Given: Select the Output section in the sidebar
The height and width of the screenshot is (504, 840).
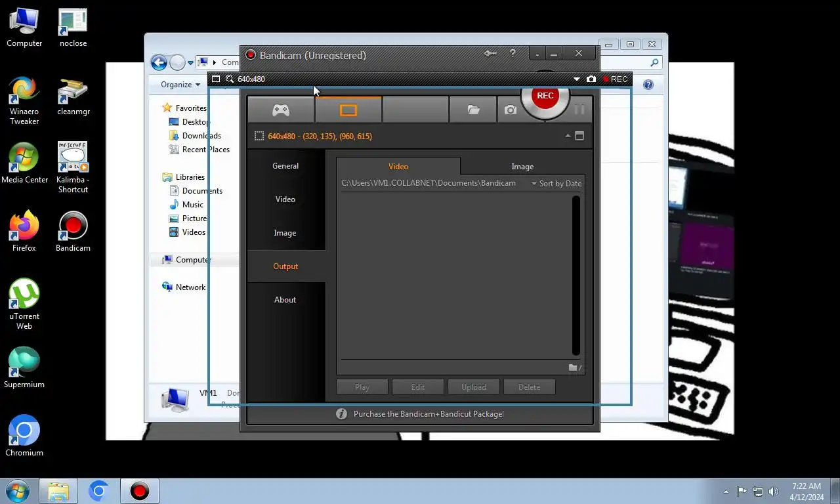Looking at the screenshot, I should point(285,266).
